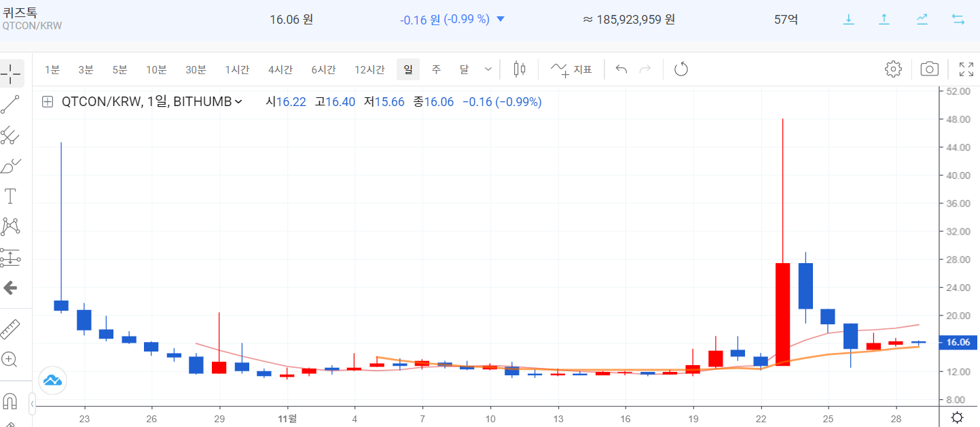Select the pitchfork drawing tool
Viewport: 980px width, 427px height.
click(10, 135)
